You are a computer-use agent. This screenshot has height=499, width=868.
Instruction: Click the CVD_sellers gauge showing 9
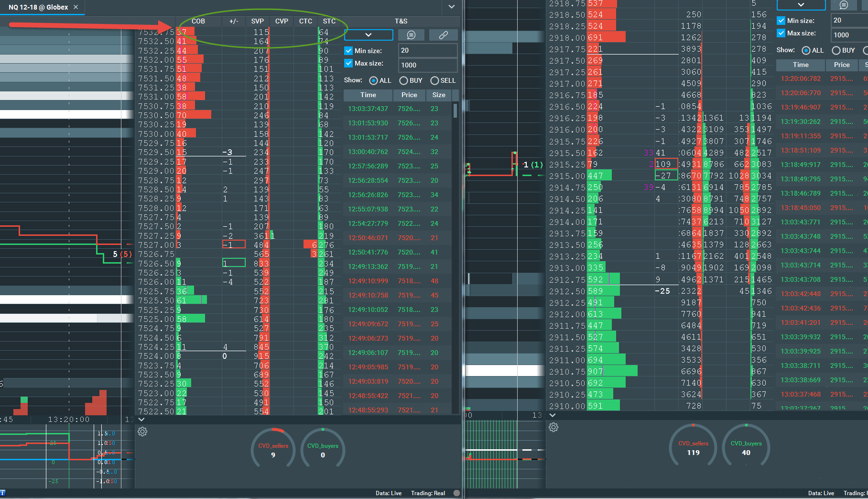pyautogui.click(x=273, y=448)
